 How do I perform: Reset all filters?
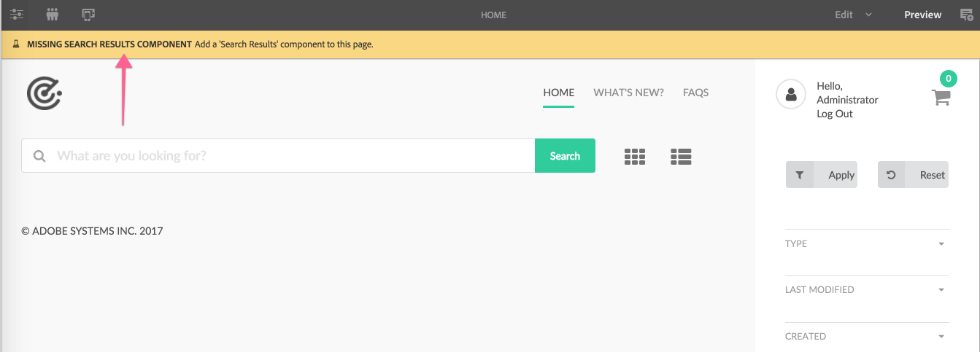click(913, 175)
